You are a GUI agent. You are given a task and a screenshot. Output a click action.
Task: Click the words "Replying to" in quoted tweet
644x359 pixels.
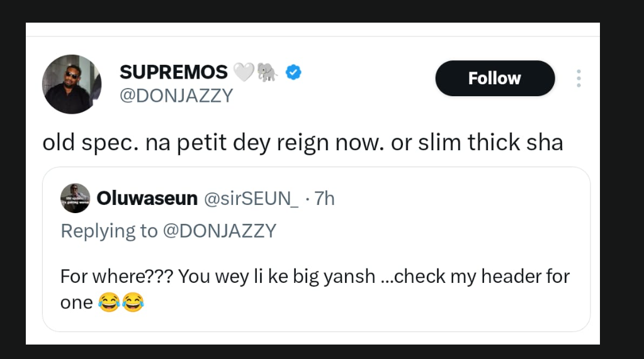[x=109, y=231]
